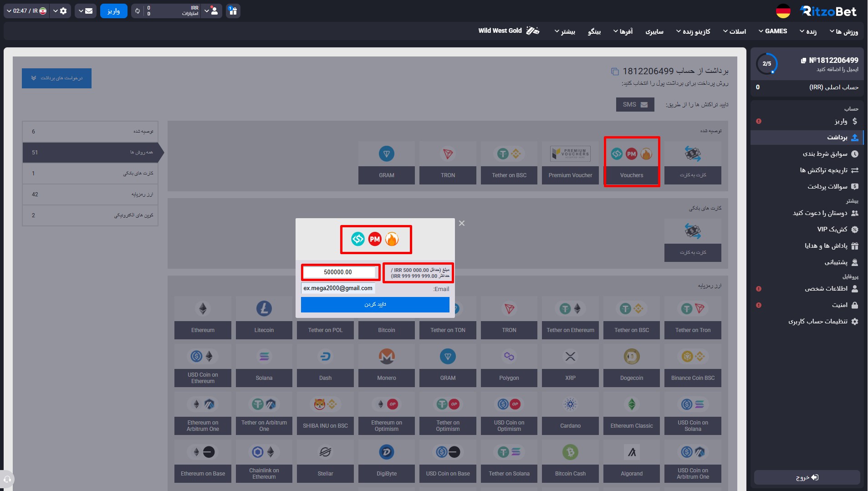Select Dogecoin as payment method

(632, 365)
